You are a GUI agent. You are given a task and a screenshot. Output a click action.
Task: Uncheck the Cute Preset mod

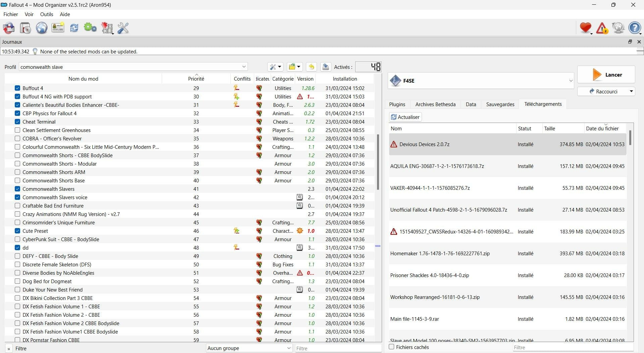point(17,231)
